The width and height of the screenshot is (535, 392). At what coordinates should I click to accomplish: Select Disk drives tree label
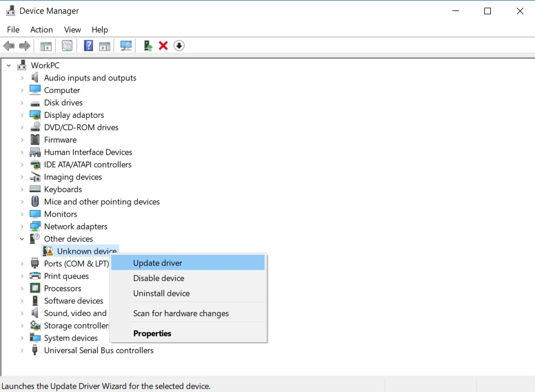click(x=63, y=102)
